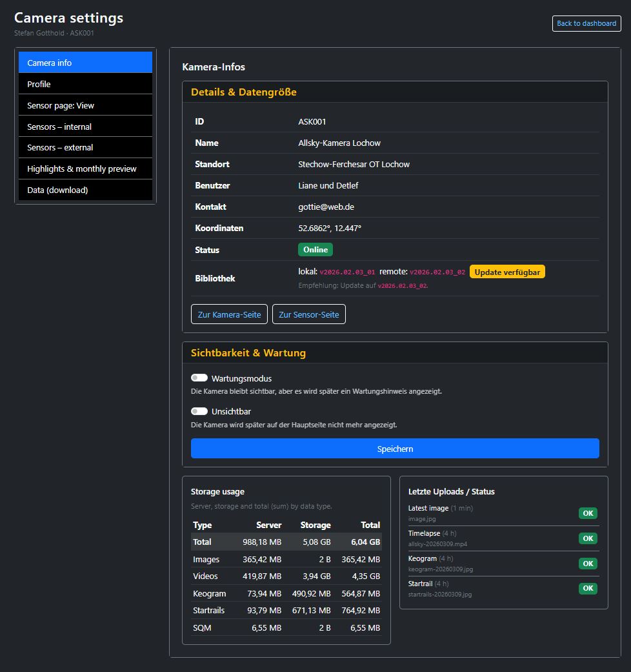Switch to the Profile section
Viewport: 631px width, 672px height.
pos(85,83)
